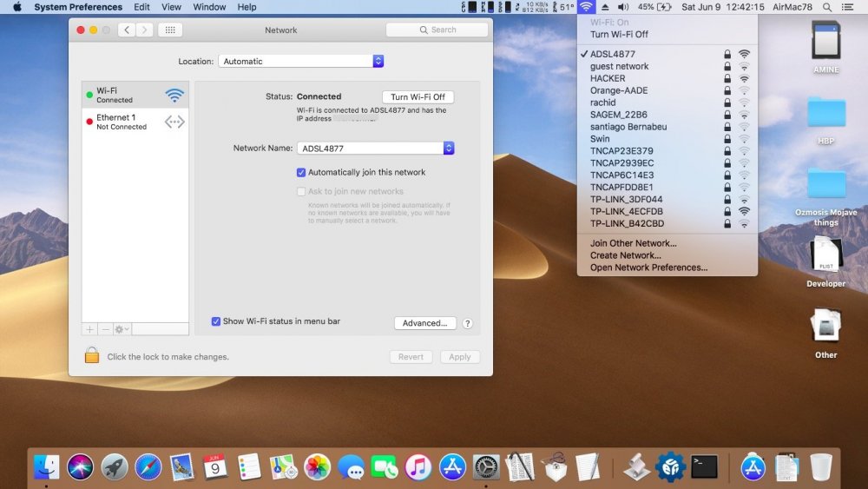This screenshot has width=868, height=489.
Task: Choose Turn Wi-Fi Off in Wi-Fi menu
Action: 667,35
